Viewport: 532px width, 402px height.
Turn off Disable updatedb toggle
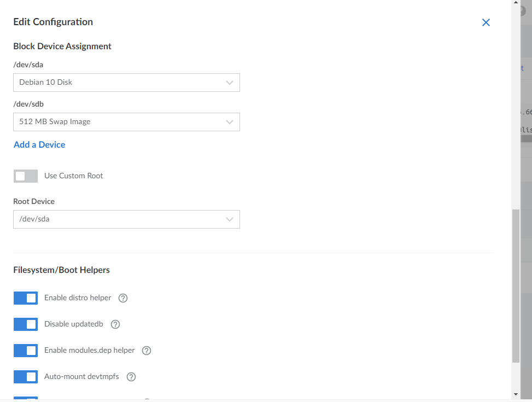26,324
